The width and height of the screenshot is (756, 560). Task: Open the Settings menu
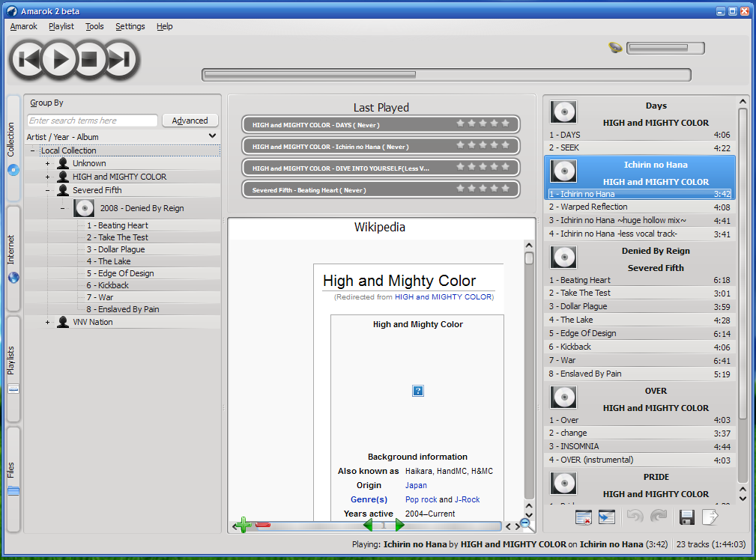130,26
